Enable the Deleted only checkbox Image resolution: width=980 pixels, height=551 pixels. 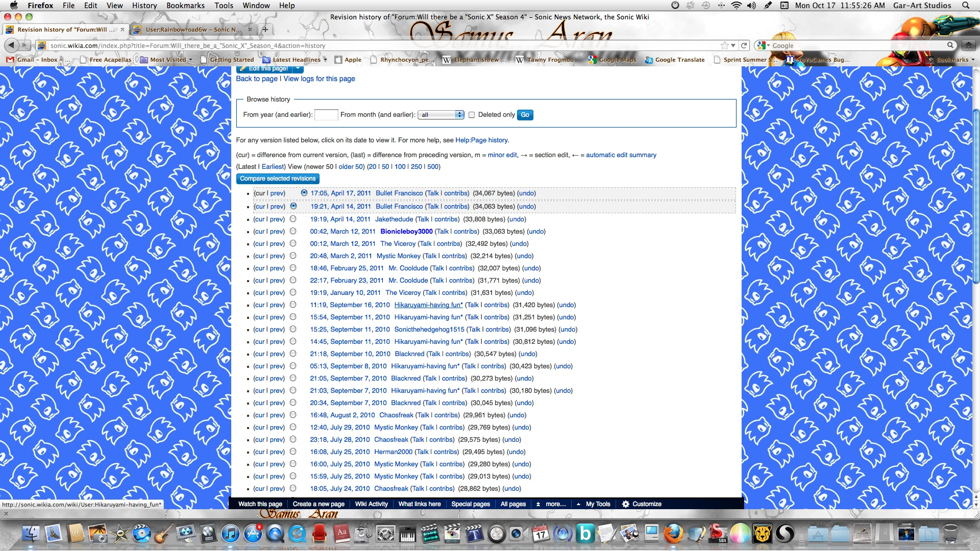pyautogui.click(x=472, y=115)
